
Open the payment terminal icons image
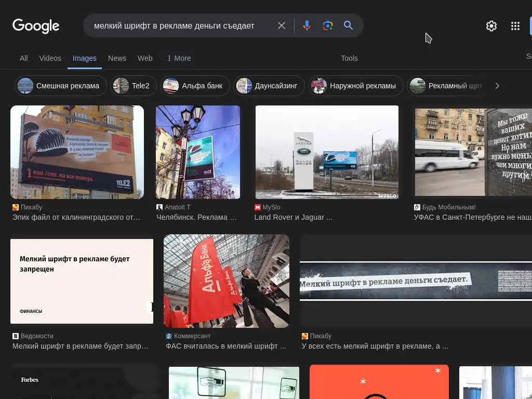tap(234, 383)
